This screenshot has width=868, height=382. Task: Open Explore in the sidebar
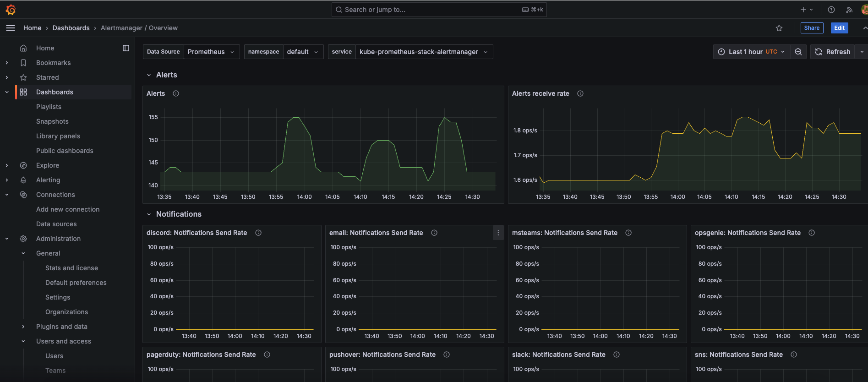coord(48,165)
